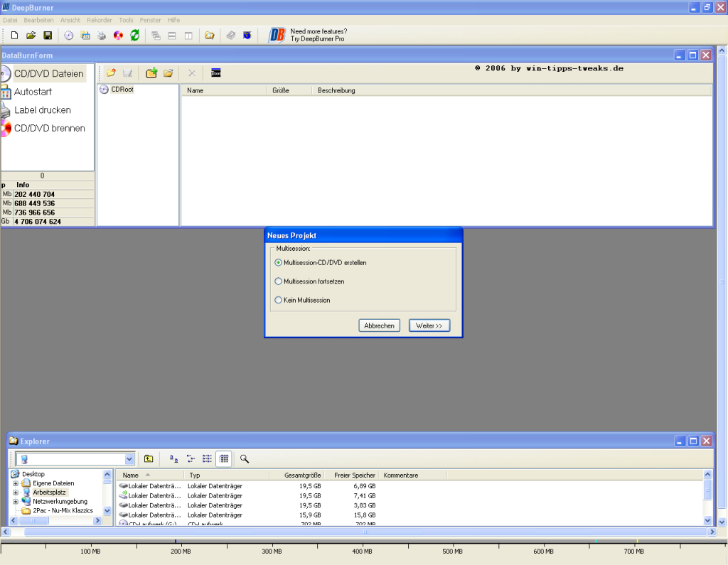
Task: Go up one folder level in Explorer
Action: [x=149, y=458]
